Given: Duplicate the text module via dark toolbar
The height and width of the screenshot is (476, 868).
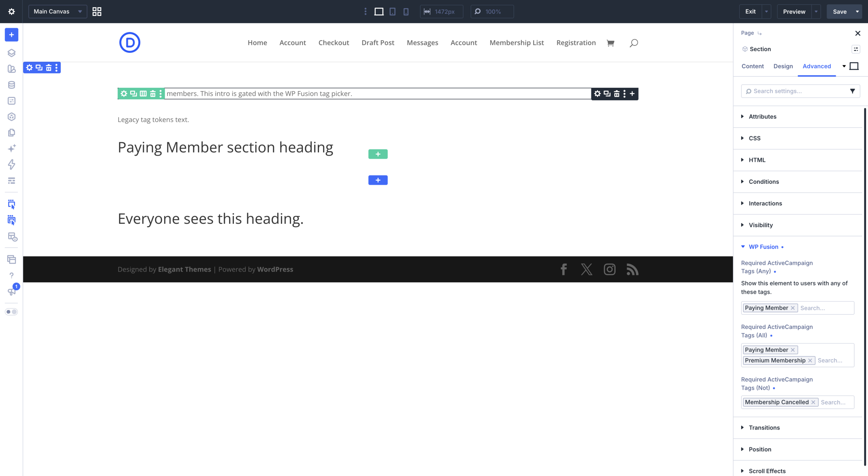Looking at the screenshot, I should 607,94.
